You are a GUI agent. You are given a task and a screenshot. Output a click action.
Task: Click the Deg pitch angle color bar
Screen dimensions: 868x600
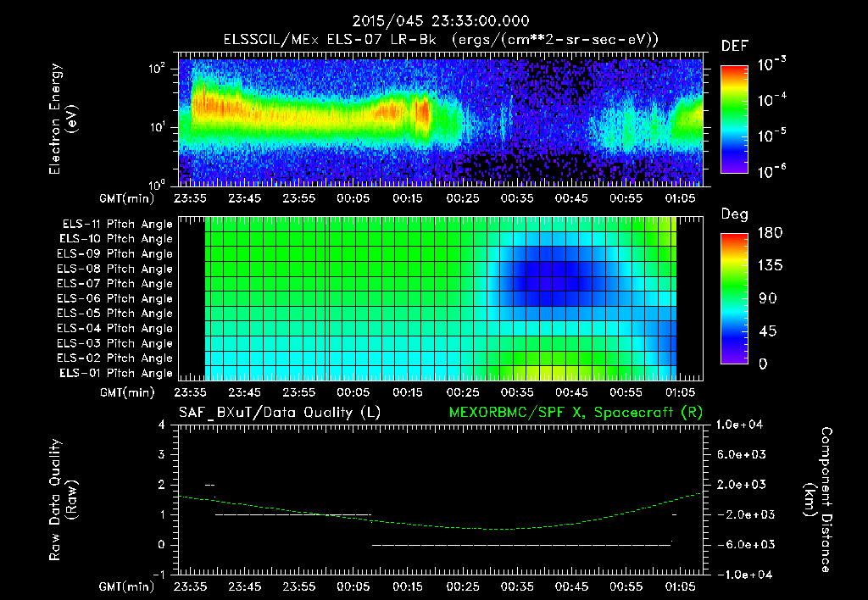[734, 298]
